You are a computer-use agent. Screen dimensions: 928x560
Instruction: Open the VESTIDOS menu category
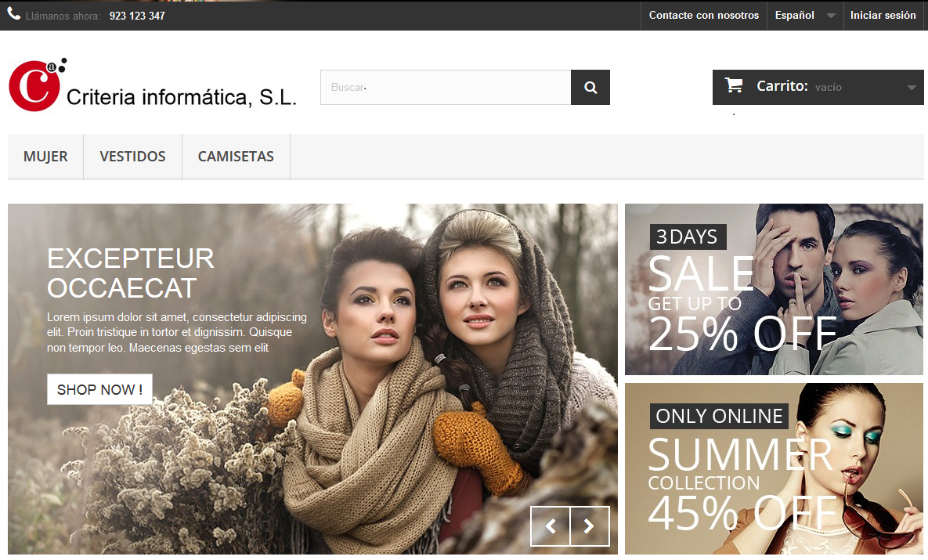click(x=132, y=157)
